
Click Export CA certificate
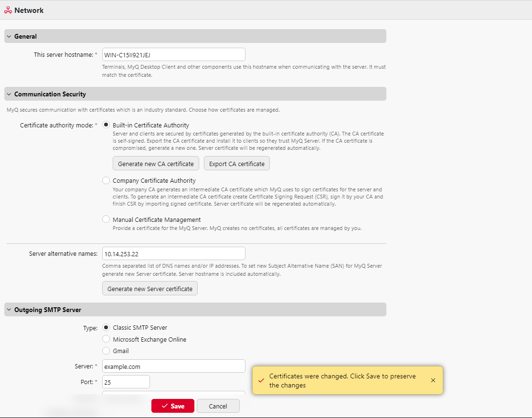236,163
